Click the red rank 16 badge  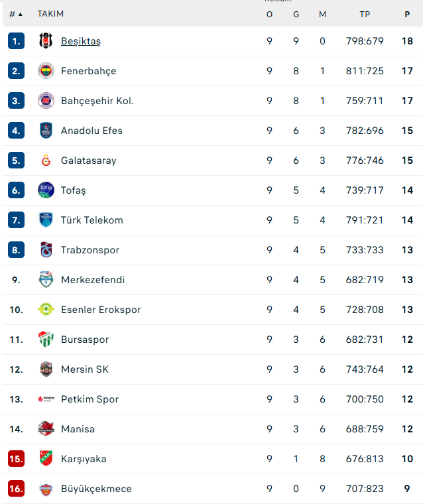16,489
